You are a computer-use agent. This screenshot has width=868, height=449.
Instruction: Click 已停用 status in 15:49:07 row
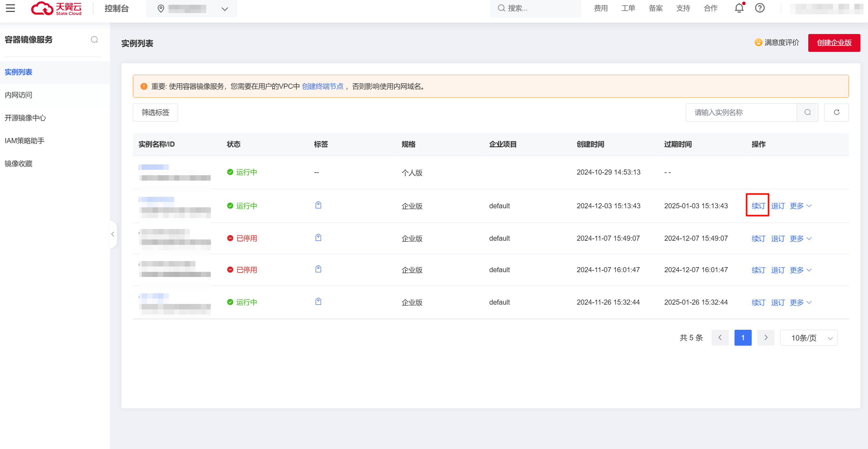click(x=242, y=238)
